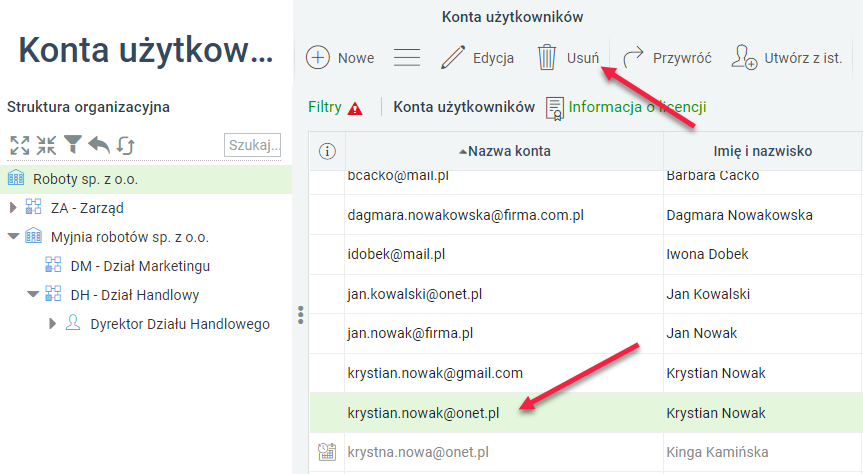Select the krystian.nowak@onet.pl account
863x474 pixels.
tap(423, 413)
